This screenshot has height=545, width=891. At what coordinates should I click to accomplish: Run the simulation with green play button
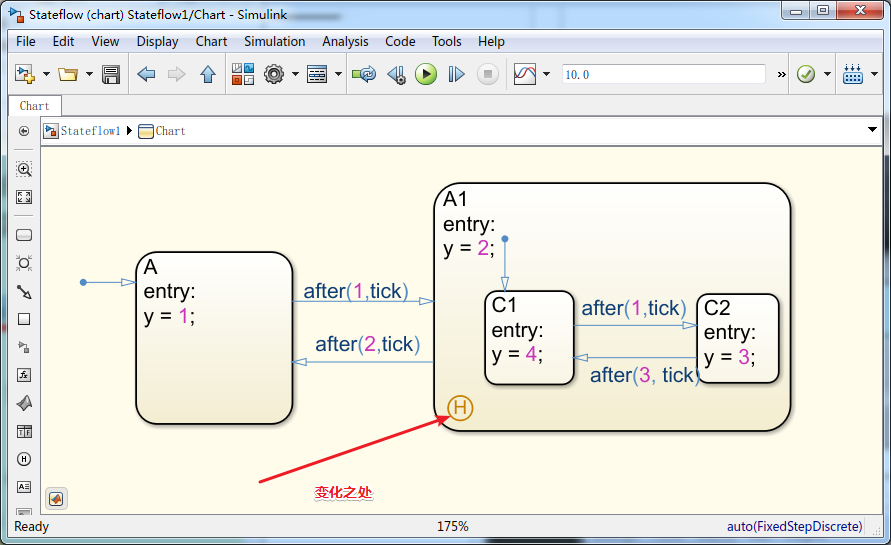point(426,74)
